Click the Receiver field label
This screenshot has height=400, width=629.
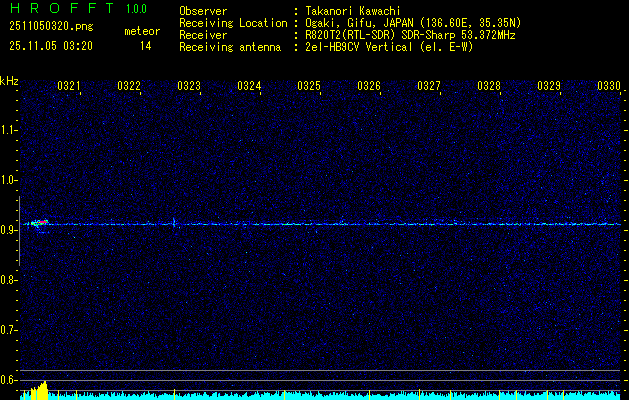tap(203, 35)
